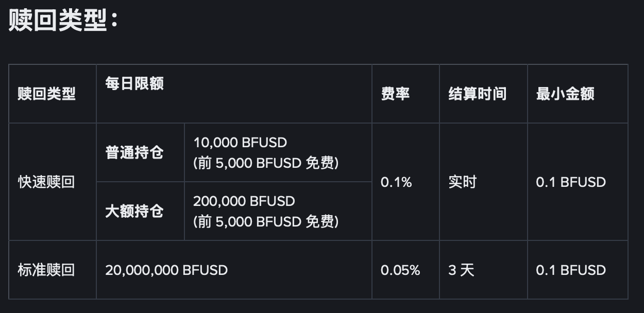644x313 pixels.
Task: Select the 费率 column header
Action: coord(395,94)
